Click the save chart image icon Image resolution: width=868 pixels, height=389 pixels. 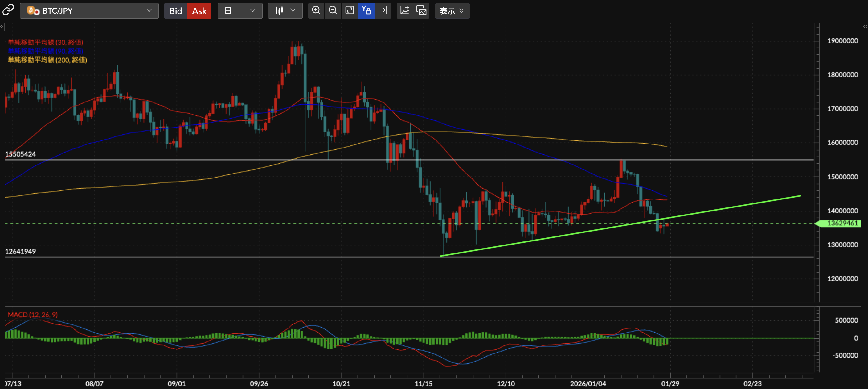pyautogui.click(x=421, y=10)
